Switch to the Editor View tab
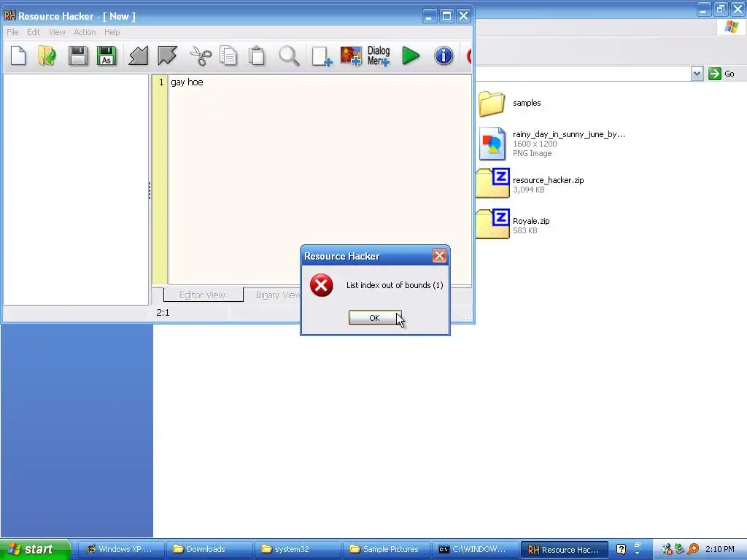 coord(203,295)
